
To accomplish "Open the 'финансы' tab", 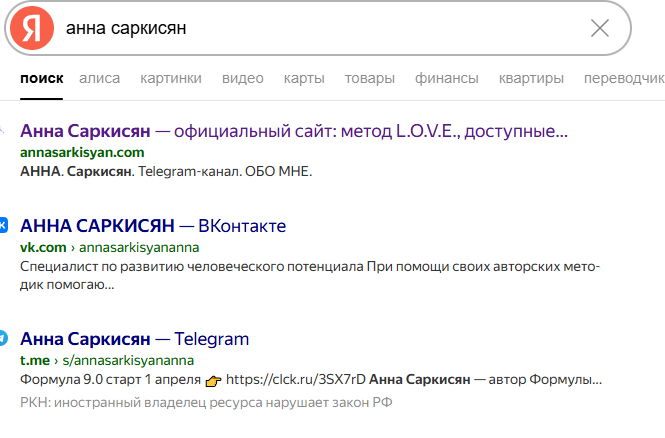I will pos(447,78).
